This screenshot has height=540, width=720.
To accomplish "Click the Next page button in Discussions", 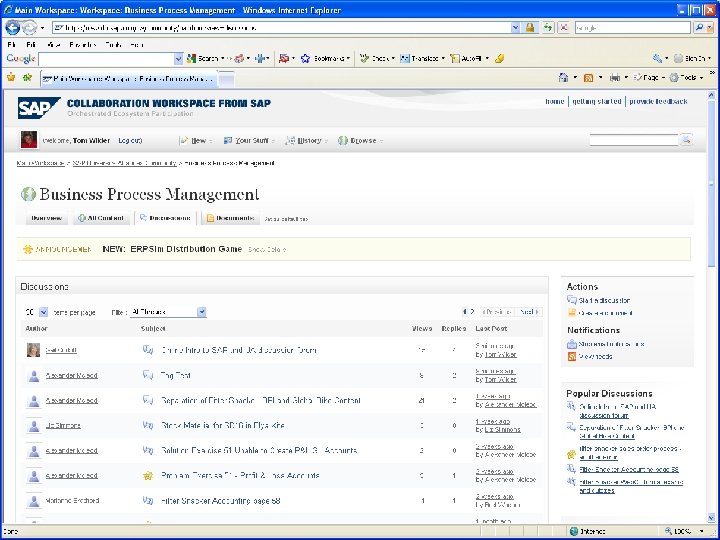I will [529, 312].
